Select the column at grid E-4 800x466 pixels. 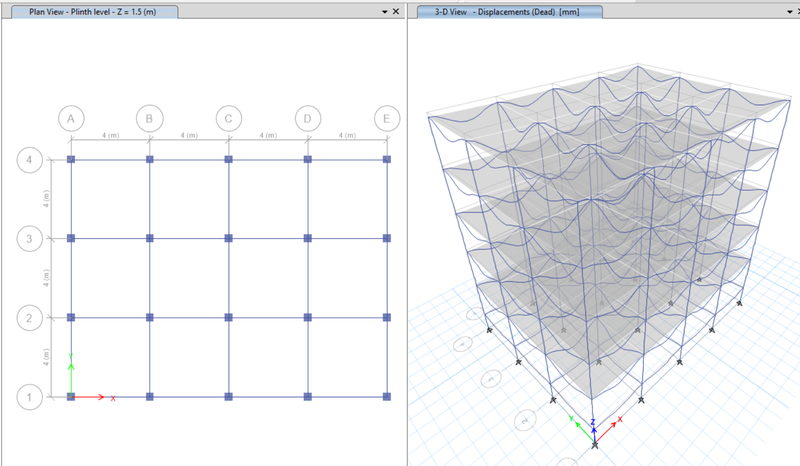coord(387,159)
